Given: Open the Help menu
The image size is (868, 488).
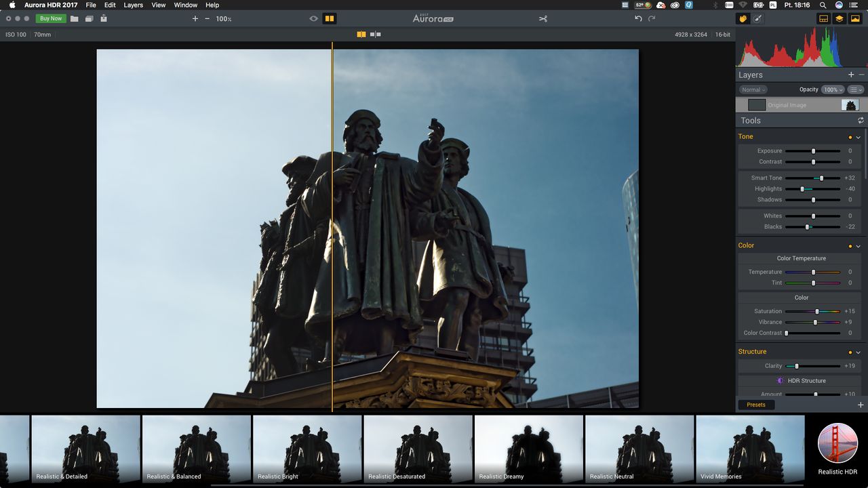Looking at the screenshot, I should click(212, 5).
